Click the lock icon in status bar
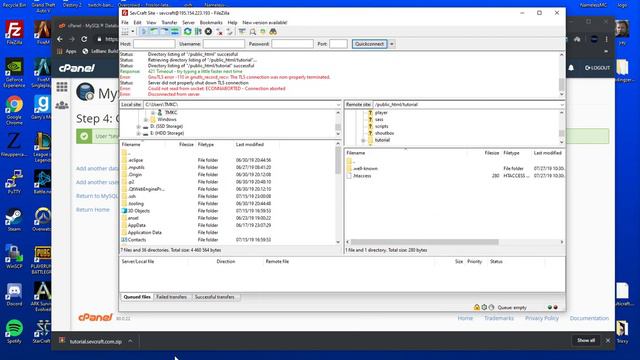This screenshot has width=640, height=360. 476,307
